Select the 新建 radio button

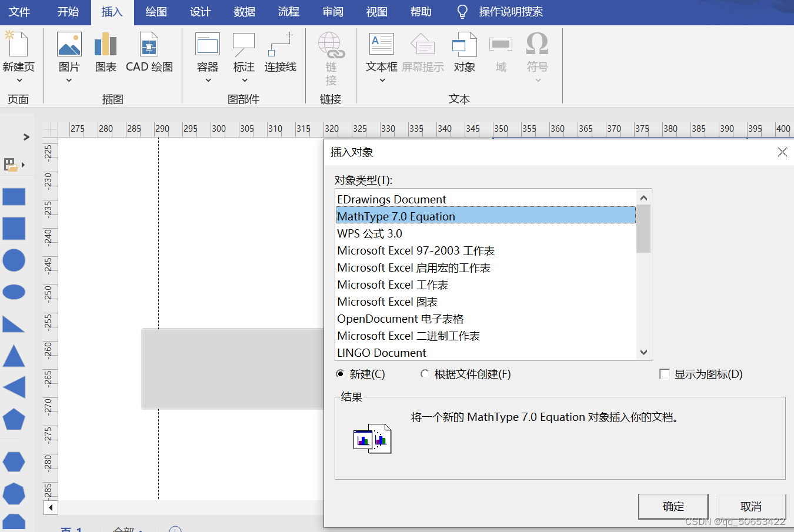point(340,374)
